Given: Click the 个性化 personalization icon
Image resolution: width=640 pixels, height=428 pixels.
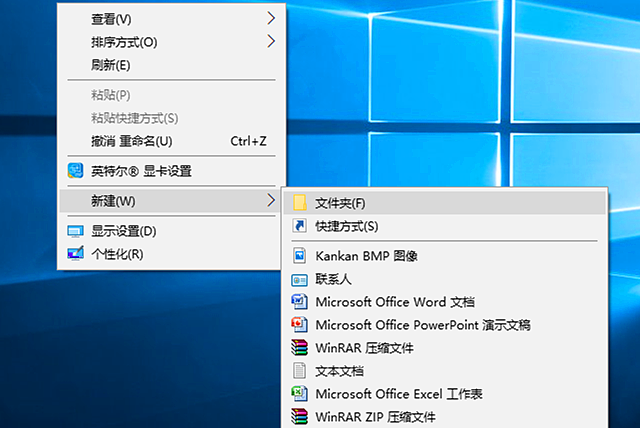Looking at the screenshot, I should coord(75,253).
